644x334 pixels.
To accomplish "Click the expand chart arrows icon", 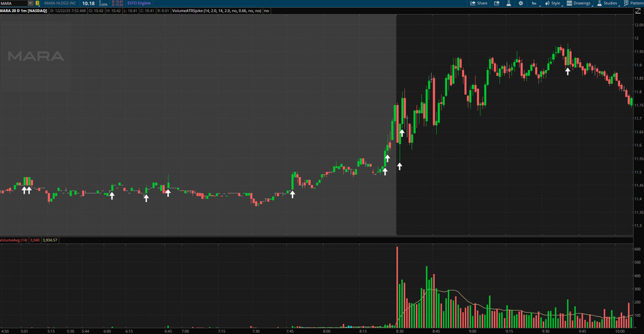I will tap(638, 11).
